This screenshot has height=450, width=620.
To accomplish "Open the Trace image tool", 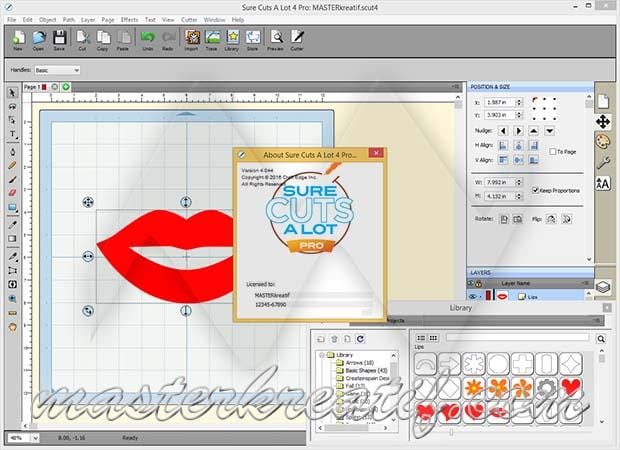I will [212, 40].
